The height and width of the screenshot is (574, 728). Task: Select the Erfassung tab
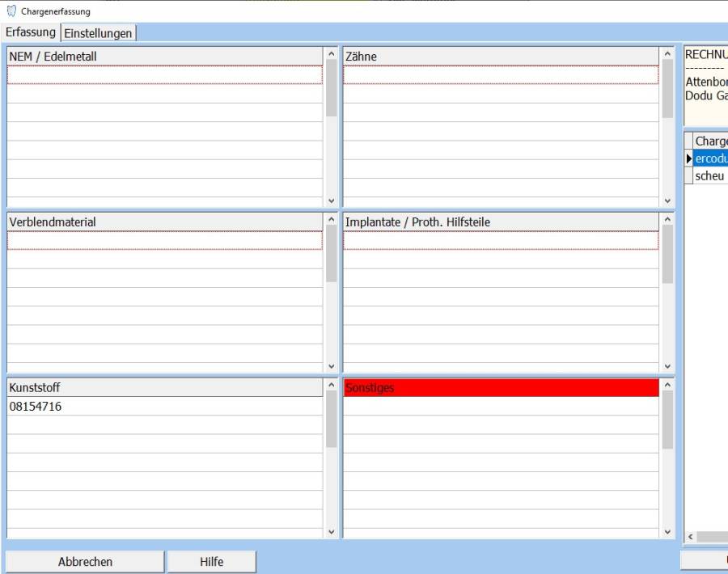(31, 32)
